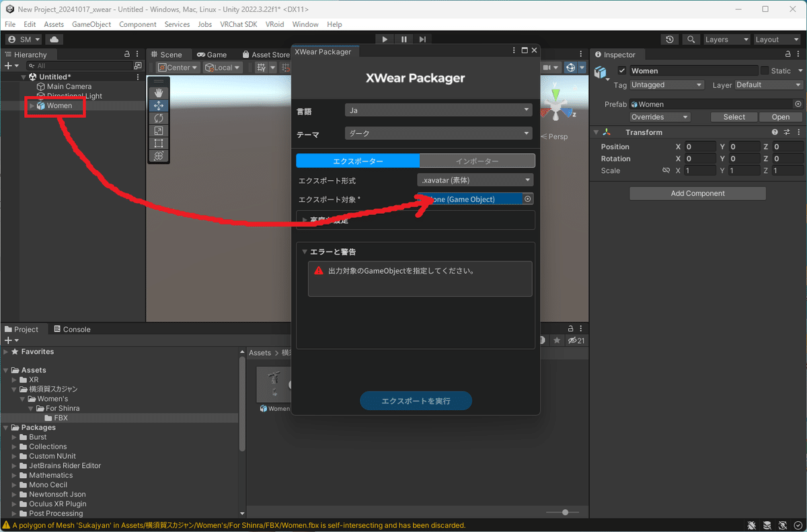Toggle the Static checkbox
The image size is (807, 532).
click(x=765, y=71)
